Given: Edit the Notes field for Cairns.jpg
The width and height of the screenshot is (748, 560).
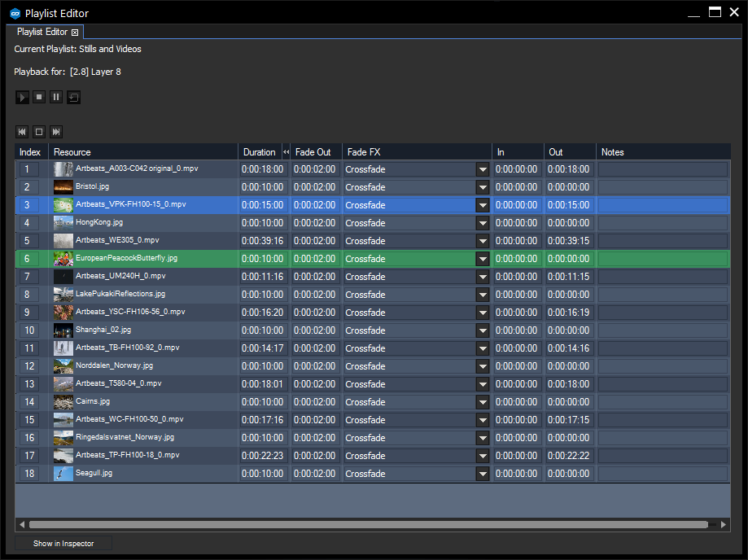Looking at the screenshot, I should pyautogui.click(x=663, y=401).
